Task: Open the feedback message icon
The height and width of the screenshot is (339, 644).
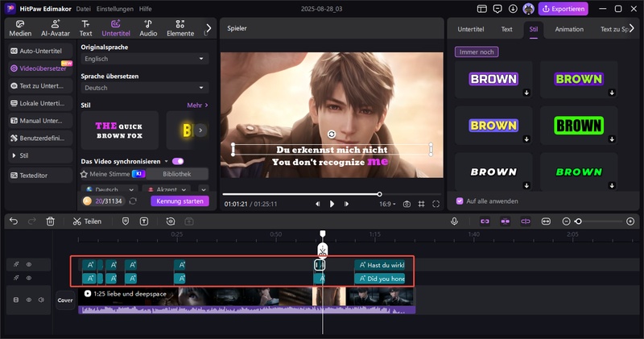Action: (497, 9)
